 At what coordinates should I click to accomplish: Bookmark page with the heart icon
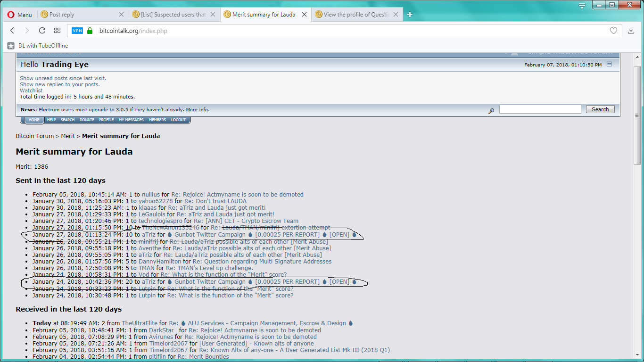click(x=613, y=31)
